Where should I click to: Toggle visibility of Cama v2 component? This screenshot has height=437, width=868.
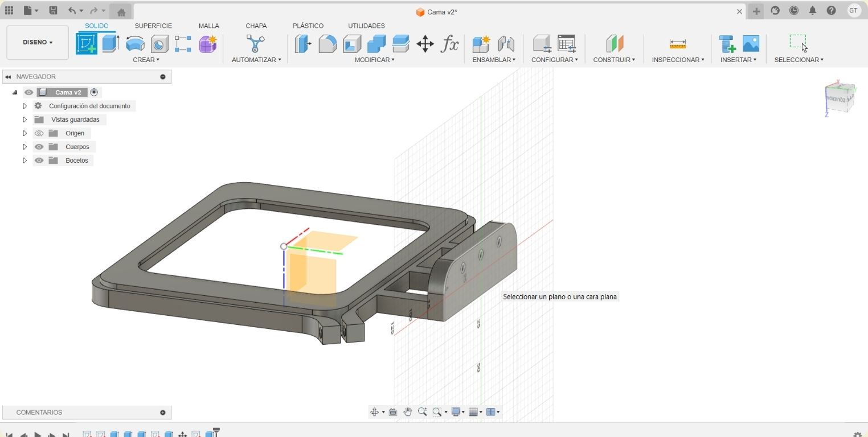[28, 92]
